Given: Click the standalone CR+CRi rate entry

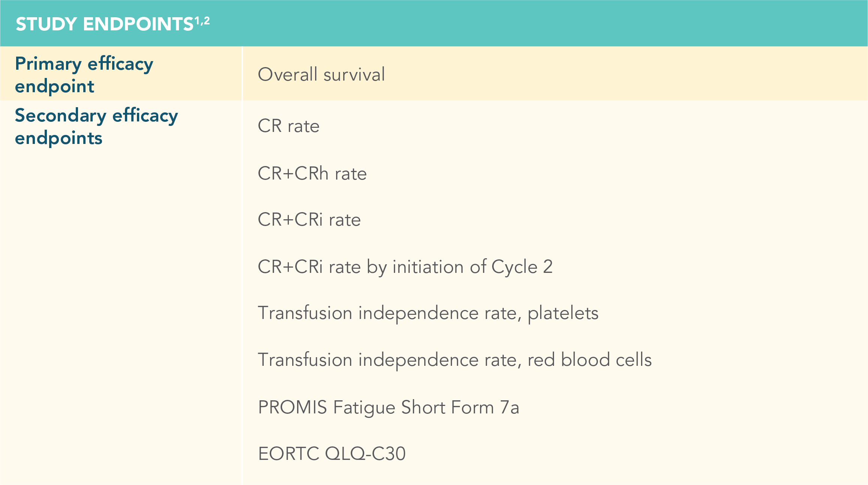Looking at the screenshot, I should 309,220.
